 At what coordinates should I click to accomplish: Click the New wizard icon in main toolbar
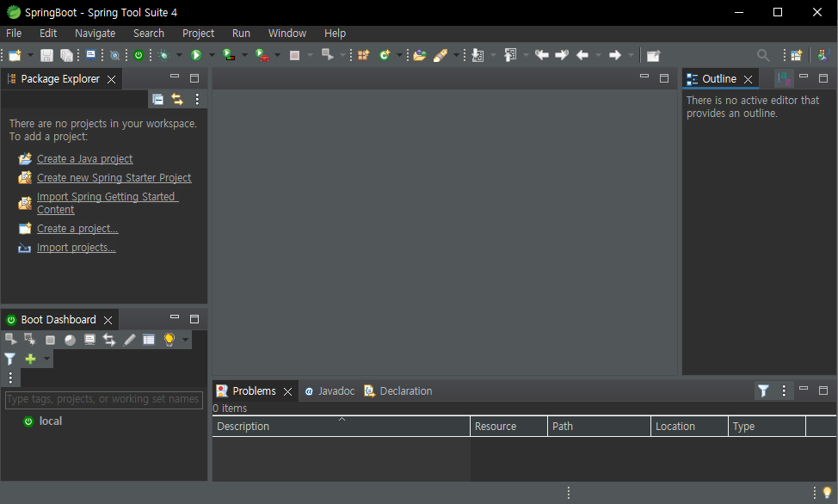coord(15,55)
